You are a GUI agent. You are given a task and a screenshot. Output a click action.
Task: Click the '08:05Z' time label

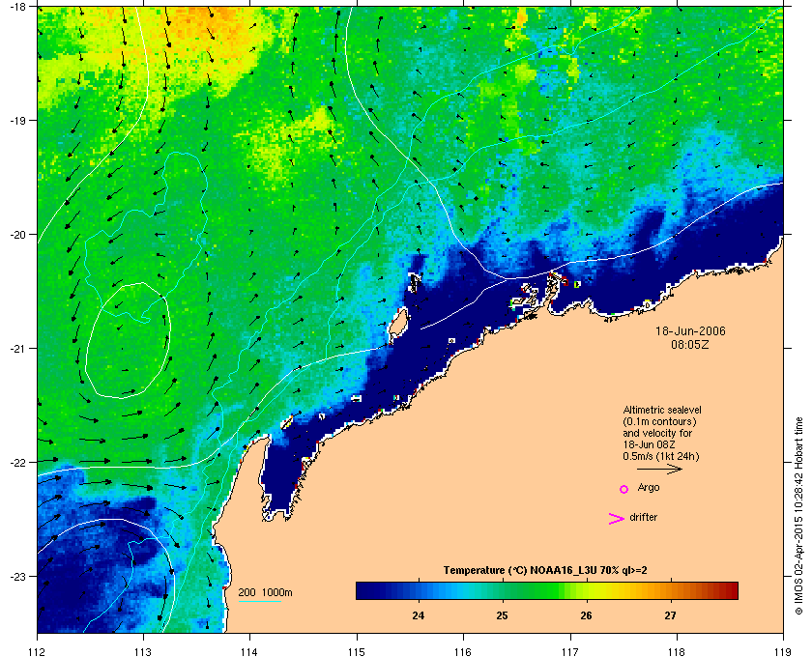690,344
